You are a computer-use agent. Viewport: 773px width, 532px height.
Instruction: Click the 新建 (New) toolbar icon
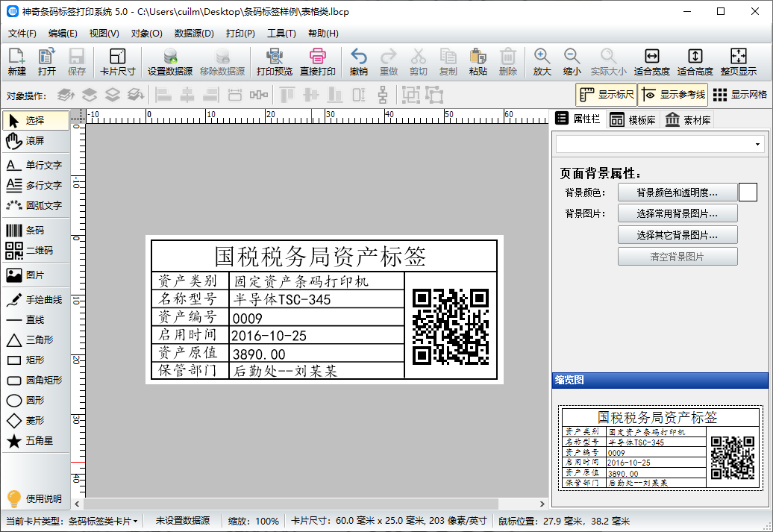click(x=16, y=62)
